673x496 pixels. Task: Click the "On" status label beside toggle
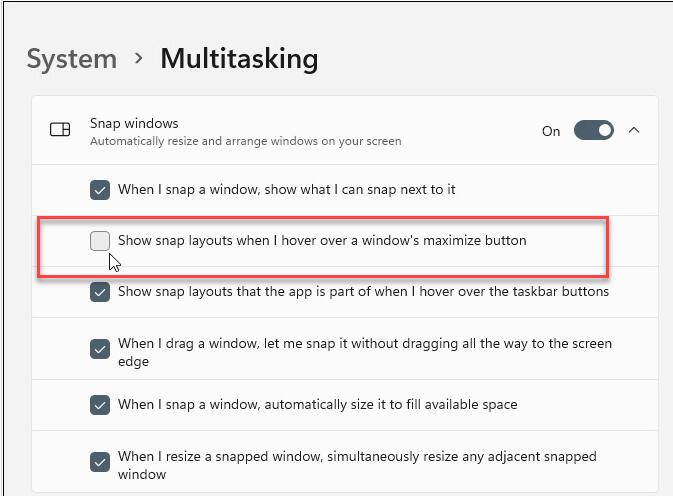point(551,131)
